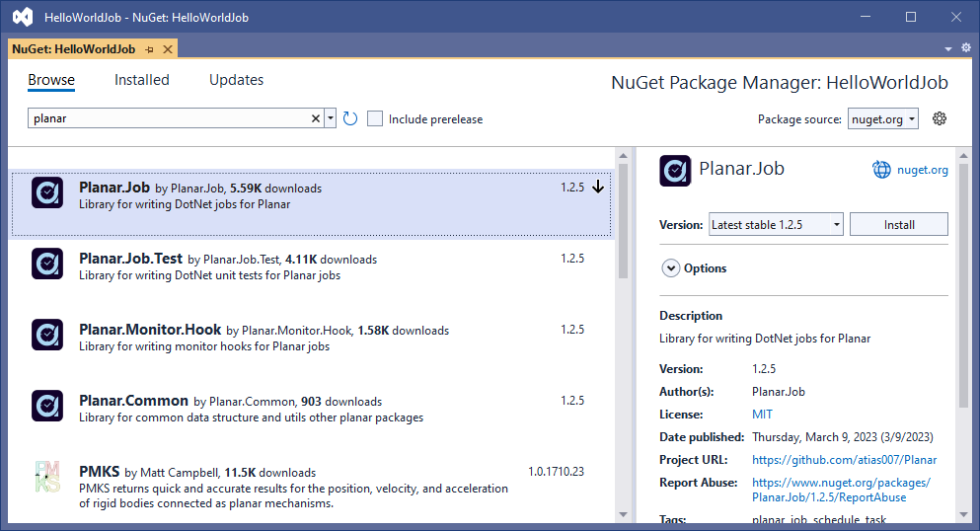Screen dimensions: 980x531
Task: Open the Package source dropdown
Action: point(882,118)
